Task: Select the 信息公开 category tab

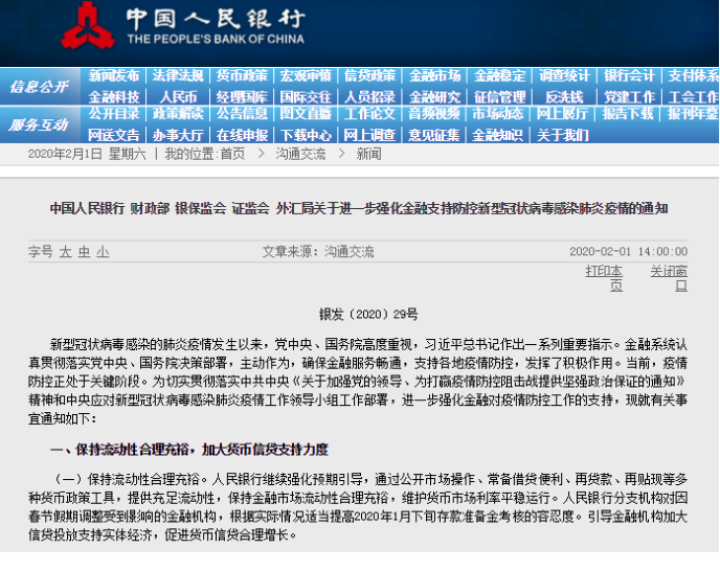Action: (40, 87)
